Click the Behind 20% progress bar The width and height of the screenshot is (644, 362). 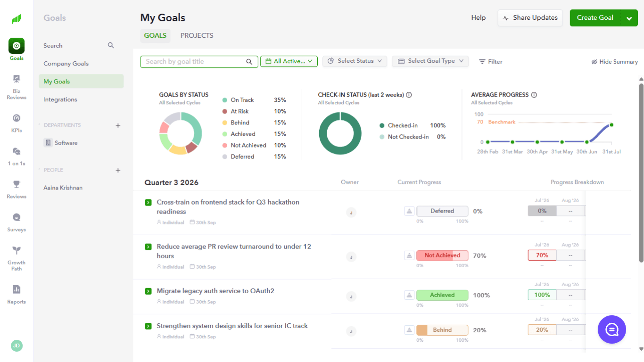(442, 330)
